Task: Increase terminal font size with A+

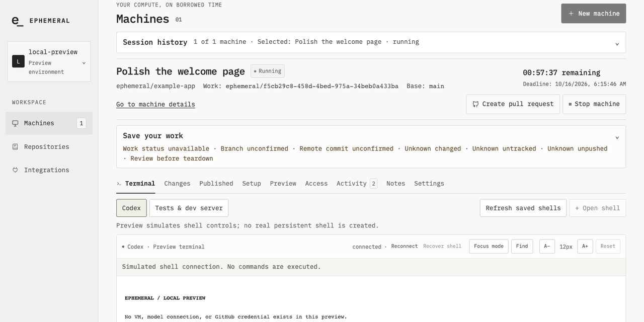Action: pos(585,247)
